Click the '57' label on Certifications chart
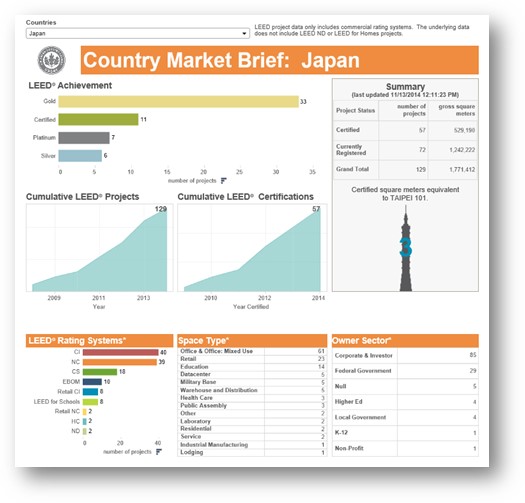 pos(316,209)
